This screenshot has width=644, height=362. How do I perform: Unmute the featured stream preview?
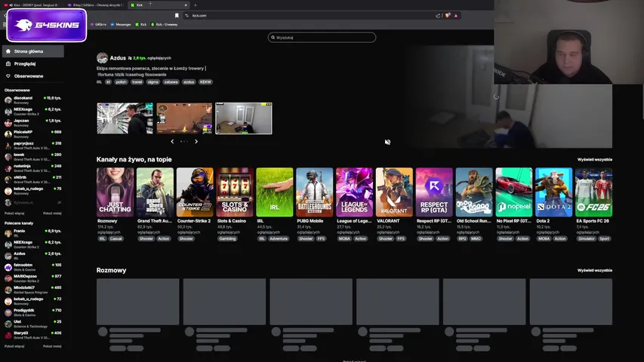pyautogui.click(x=387, y=142)
